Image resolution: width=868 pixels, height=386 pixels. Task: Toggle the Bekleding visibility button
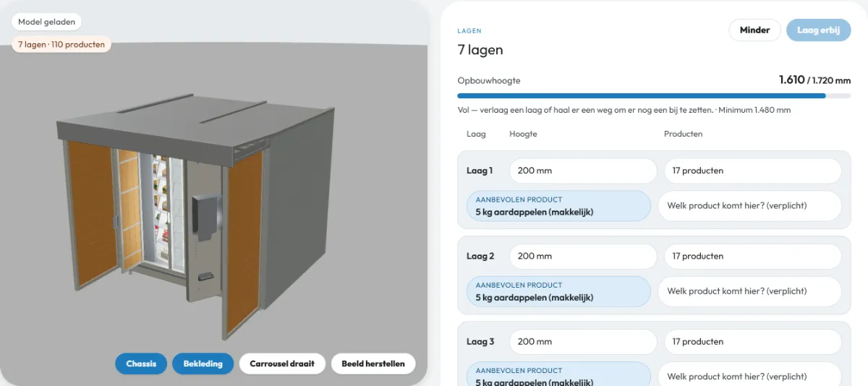pos(203,364)
